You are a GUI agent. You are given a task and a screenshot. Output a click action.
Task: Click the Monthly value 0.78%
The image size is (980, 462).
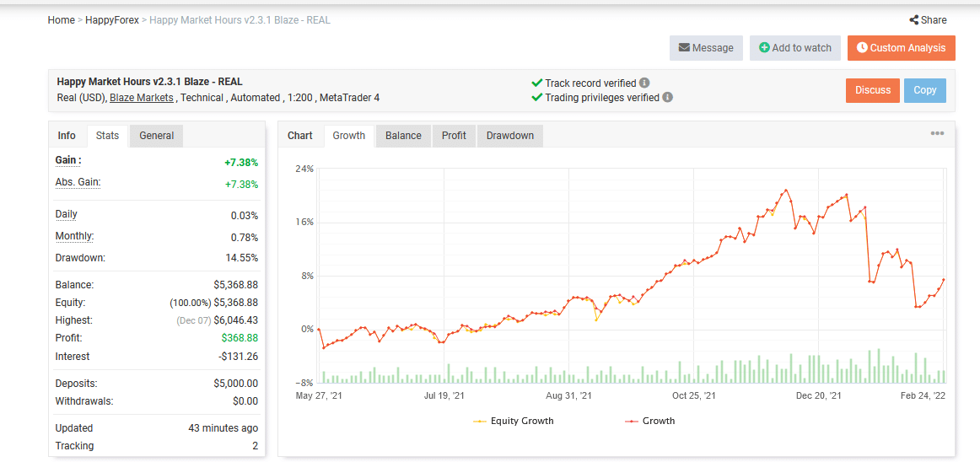(x=245, y=238)
